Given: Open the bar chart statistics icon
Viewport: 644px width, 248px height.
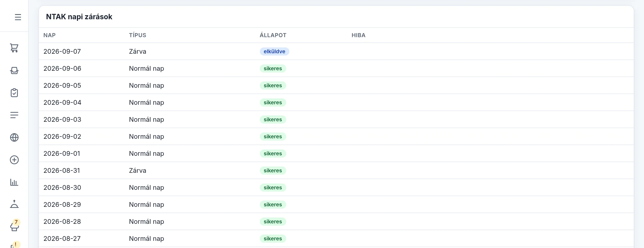Looking at the screenshot, I should coord(14,182).
